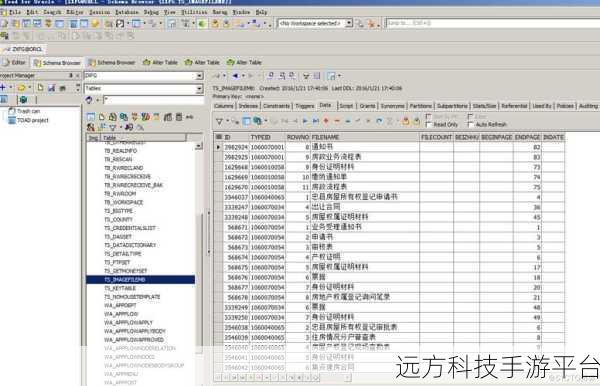This screenshot has height=386, width=600.
Task: Click the create table icon above table list
Action: click(x=91, y=117)
